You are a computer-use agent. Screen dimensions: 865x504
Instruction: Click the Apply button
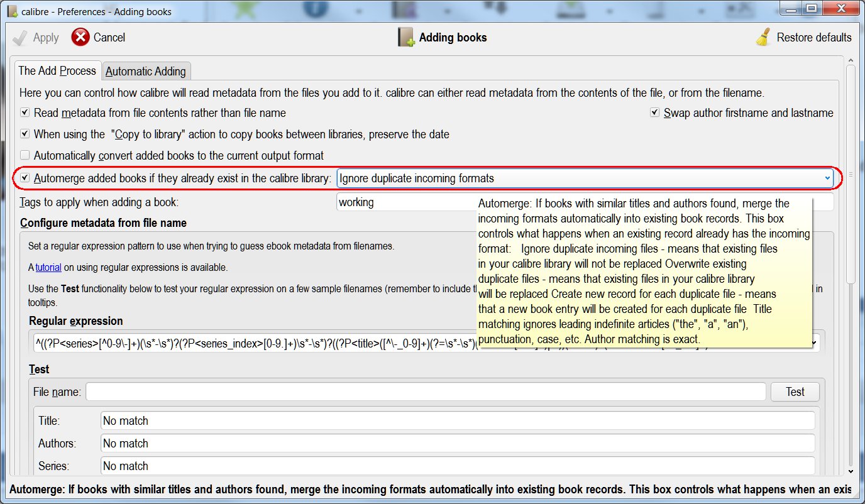pyautogui.click(x=36, y=38)
